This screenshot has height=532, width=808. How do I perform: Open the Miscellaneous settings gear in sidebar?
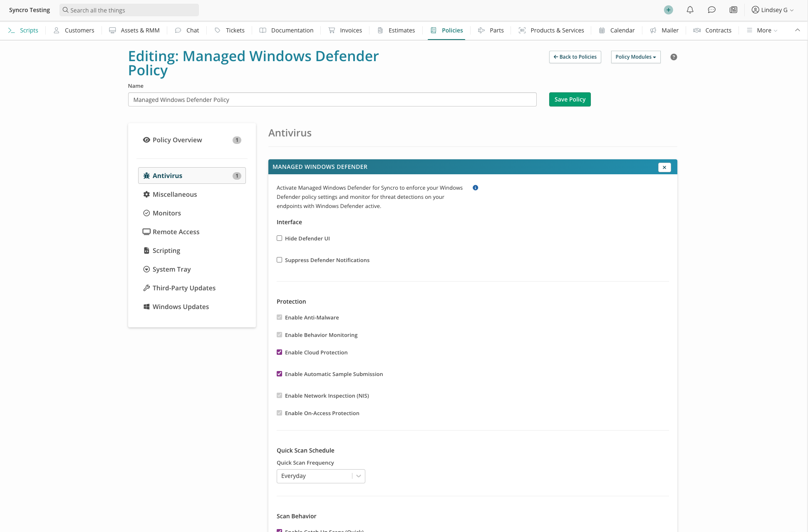tap(175, 194)
